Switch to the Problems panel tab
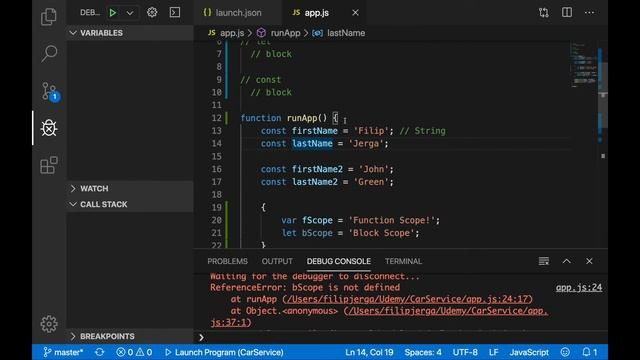 coord(227,261)
